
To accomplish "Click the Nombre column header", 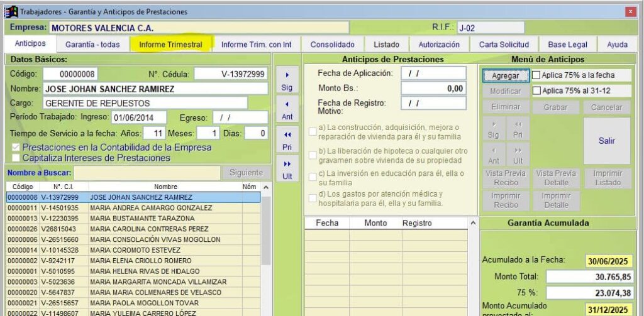I will tap(165, 187).
